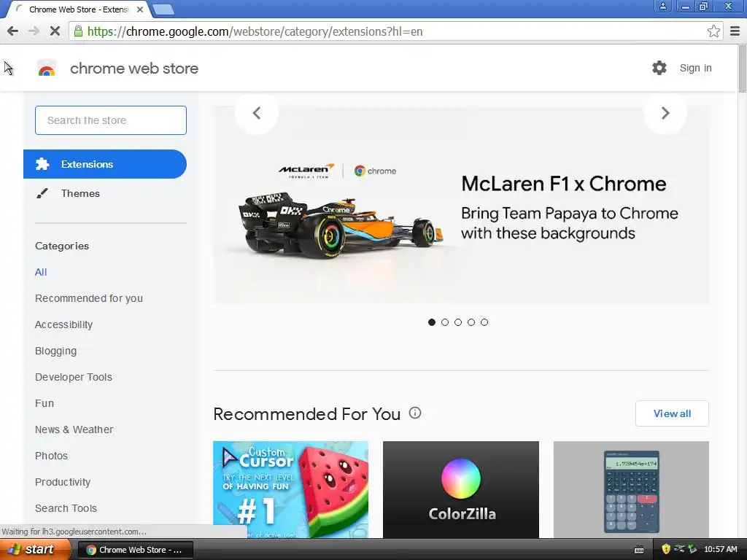Jump to the fifth carousel dot
The height and width of the screenshot is (560, 747).
[484, 322]
